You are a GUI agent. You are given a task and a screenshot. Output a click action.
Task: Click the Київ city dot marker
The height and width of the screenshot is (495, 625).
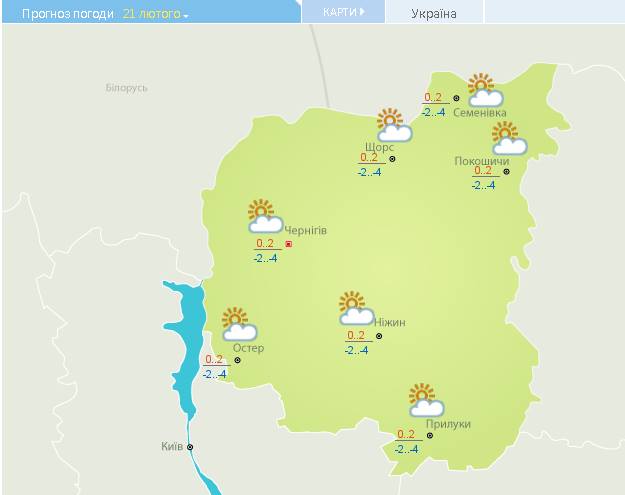[x=190, y=447]
